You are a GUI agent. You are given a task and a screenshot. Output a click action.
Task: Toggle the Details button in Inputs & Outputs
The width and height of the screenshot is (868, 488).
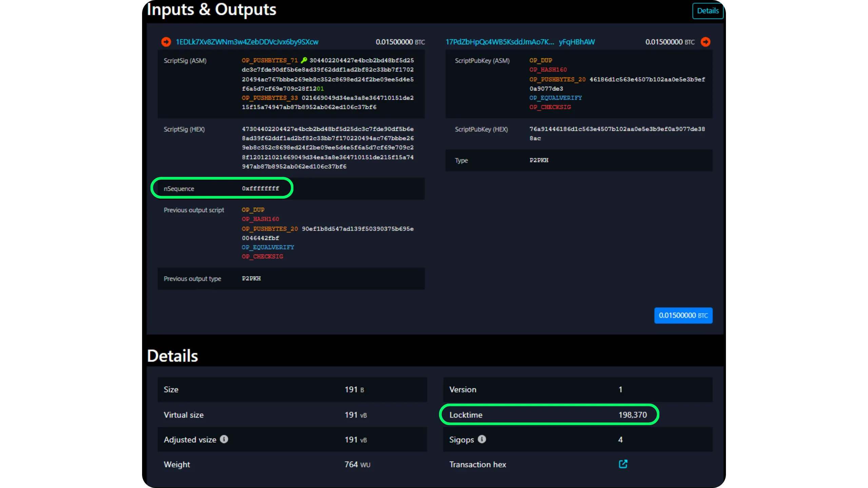coord(708,11)
